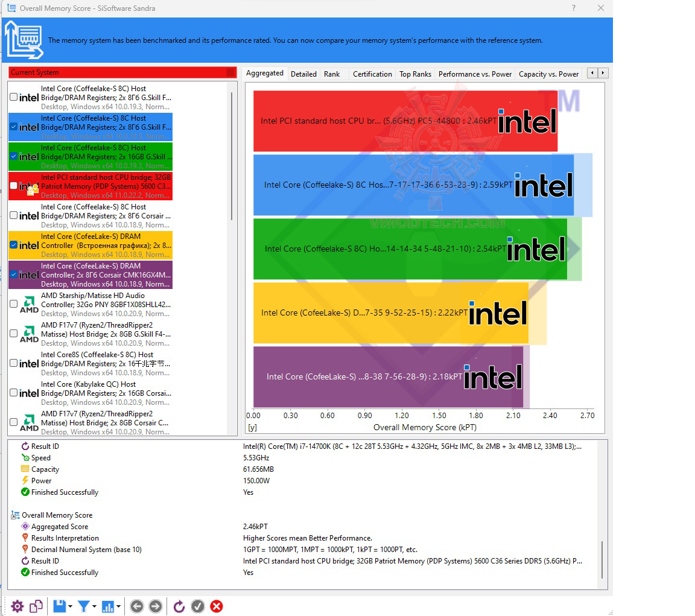The height and width of the screenshot is (616, 695).
Task: Click the Aggregated Score diamond icon
Action: [25, 527]
